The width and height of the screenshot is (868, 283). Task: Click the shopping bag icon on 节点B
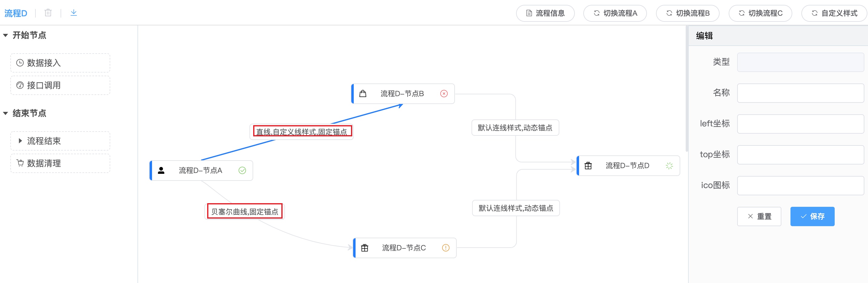(x=363, y=93)
